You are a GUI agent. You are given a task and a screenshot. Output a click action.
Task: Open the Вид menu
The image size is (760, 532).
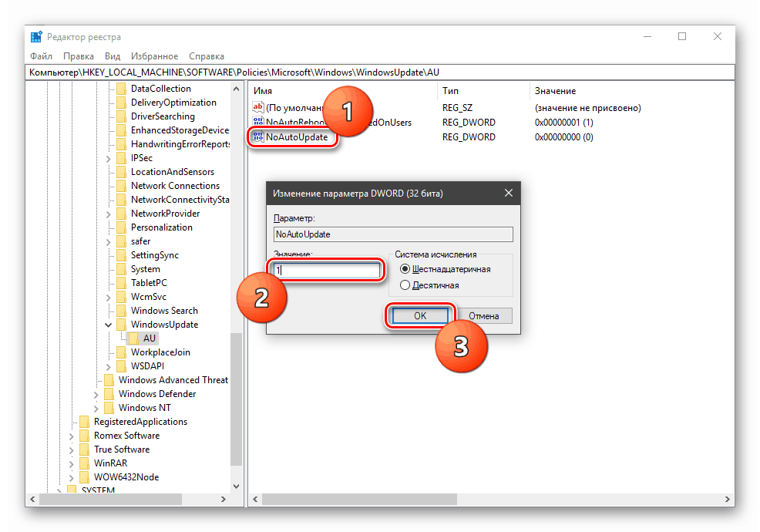click(113, 56)
